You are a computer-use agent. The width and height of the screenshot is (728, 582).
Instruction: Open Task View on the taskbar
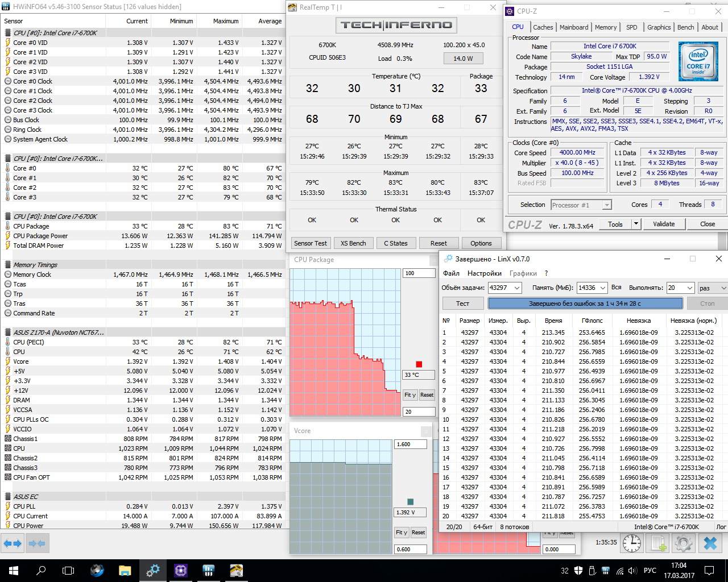tap(68, 571)
